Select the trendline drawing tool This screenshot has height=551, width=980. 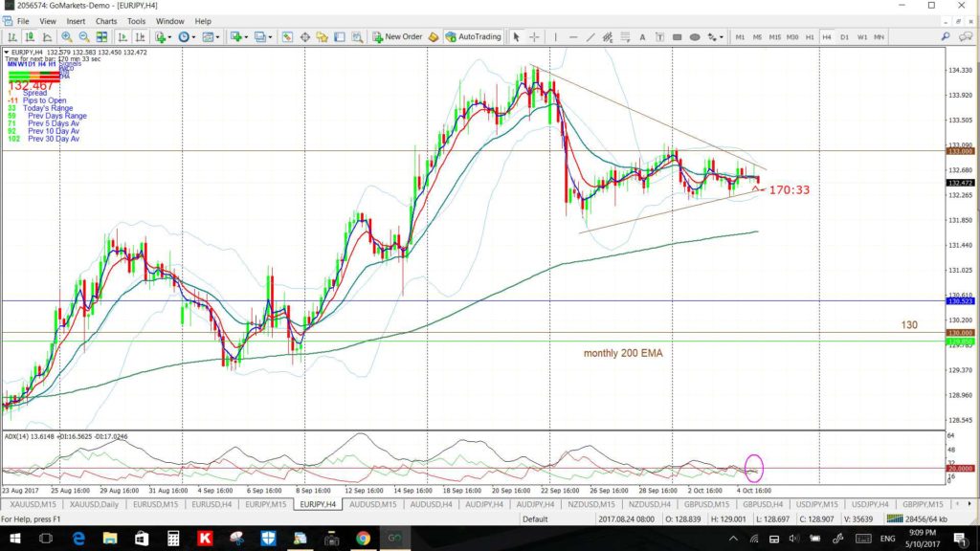tap(590, 37)
